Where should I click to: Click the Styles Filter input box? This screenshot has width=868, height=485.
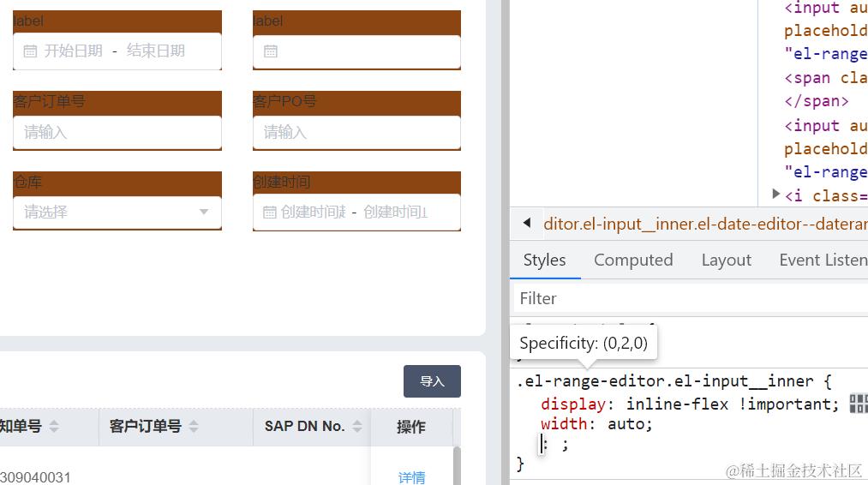[685, 298]
